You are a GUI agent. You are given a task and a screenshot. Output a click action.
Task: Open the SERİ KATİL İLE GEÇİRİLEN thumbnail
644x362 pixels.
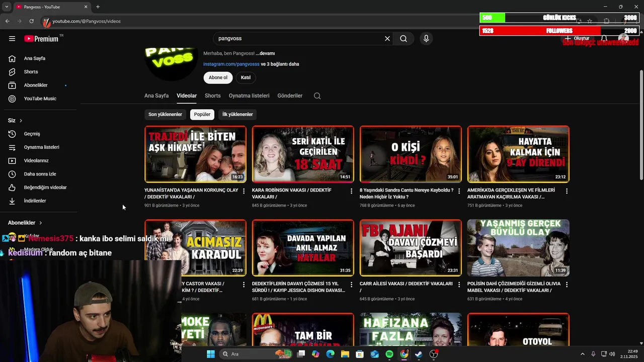click(x=303, y=154)
